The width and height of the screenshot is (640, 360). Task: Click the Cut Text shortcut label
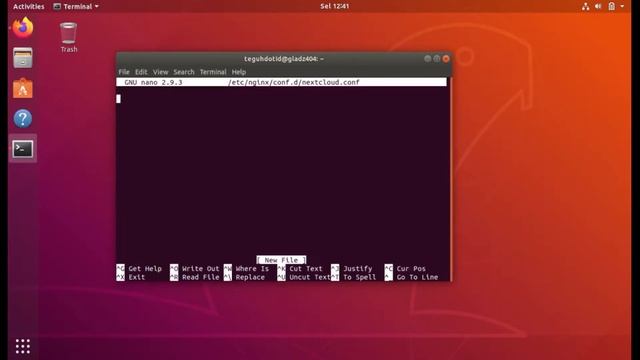pos(306,269)
